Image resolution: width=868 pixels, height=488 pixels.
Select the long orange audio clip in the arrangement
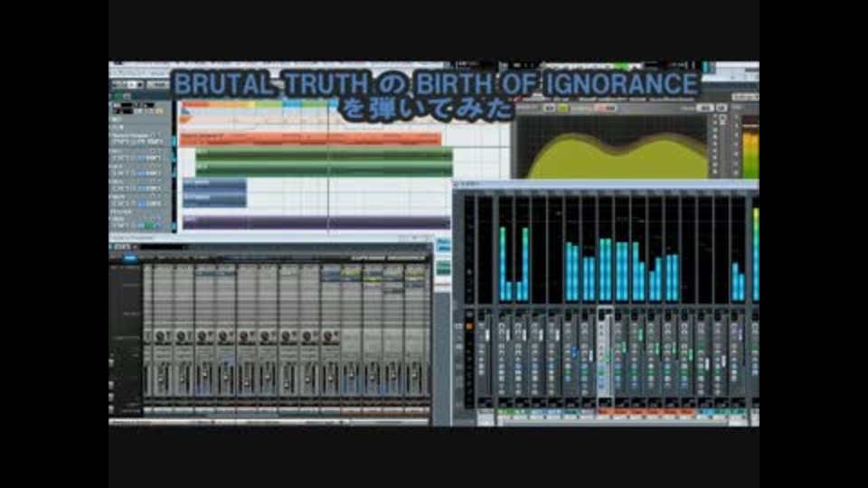coord(310,139)
